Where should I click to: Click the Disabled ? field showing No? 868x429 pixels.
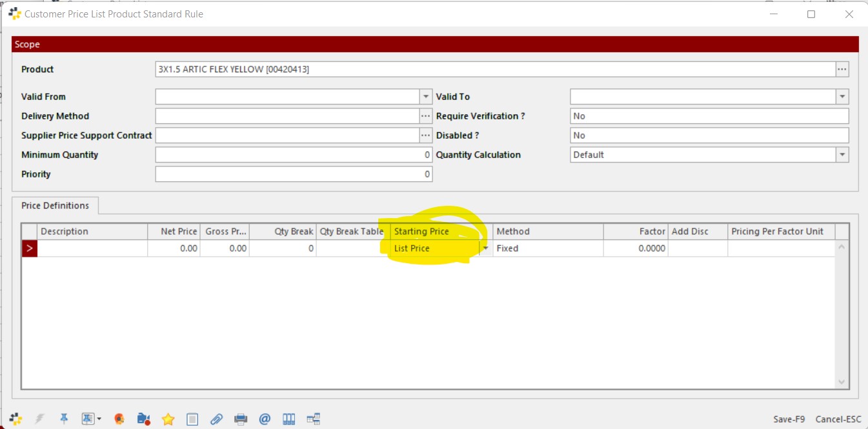tap(709, 135)
